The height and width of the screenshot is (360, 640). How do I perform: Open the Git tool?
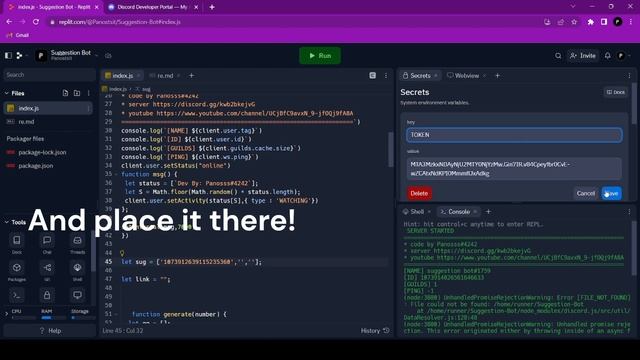coord(47,271)
